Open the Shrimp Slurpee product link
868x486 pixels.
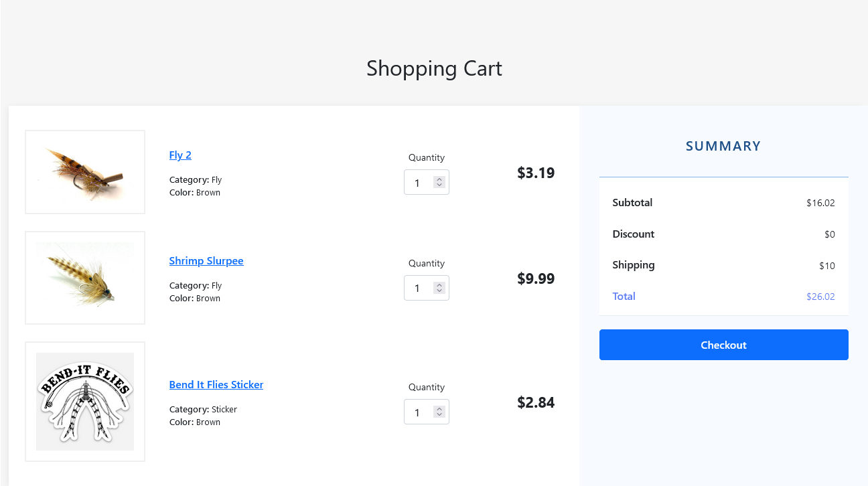206,261
